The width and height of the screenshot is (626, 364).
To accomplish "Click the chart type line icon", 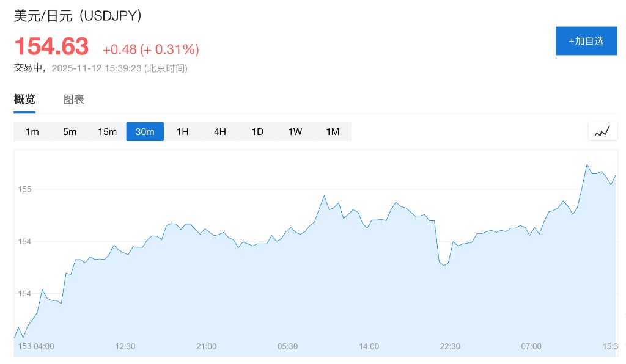I will tap(602, 131).
